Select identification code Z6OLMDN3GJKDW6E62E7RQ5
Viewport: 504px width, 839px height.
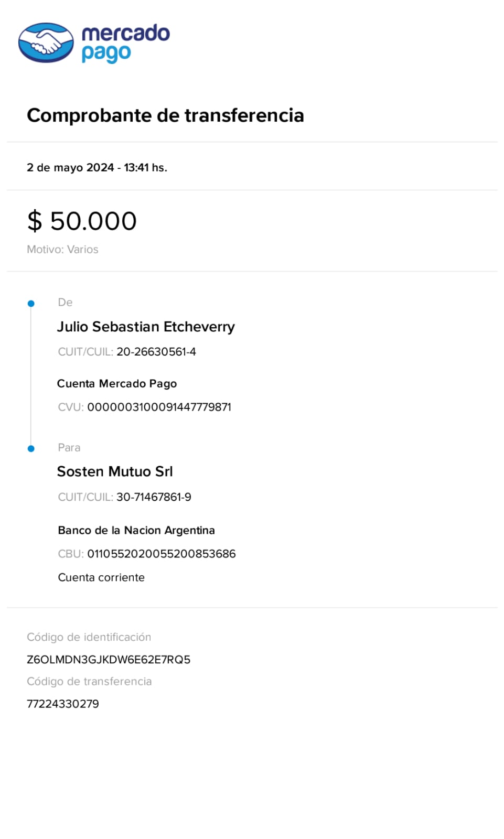tap(109, 660)
